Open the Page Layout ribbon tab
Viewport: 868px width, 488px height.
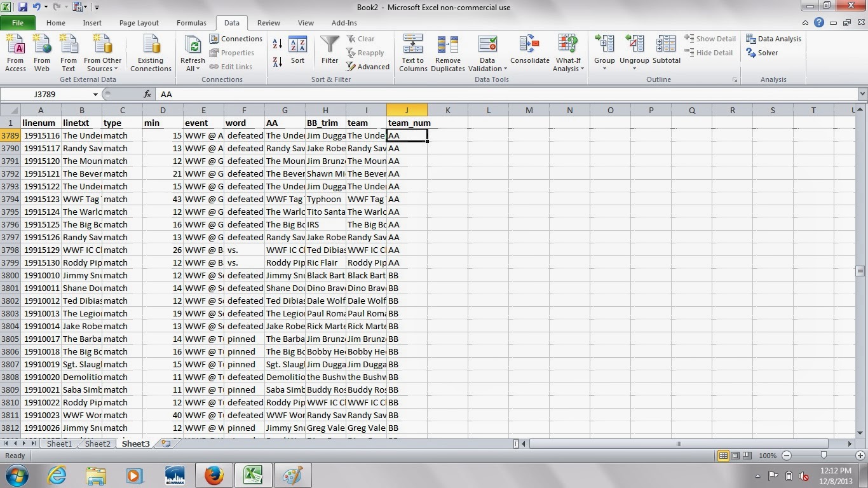coord(139,23)
